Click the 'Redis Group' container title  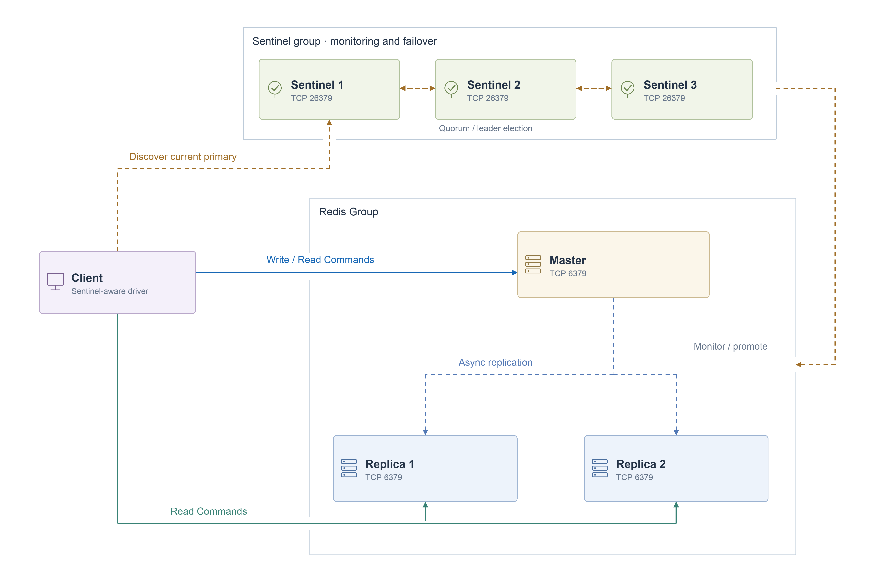pyautogui.click(x=348, y=212)
